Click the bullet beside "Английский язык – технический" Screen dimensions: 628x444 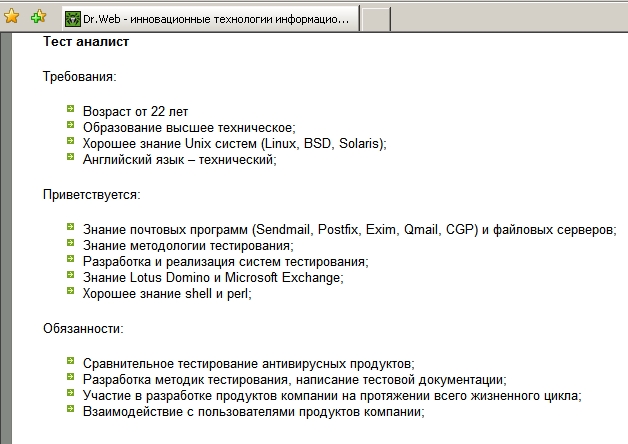tap(70, 158)
